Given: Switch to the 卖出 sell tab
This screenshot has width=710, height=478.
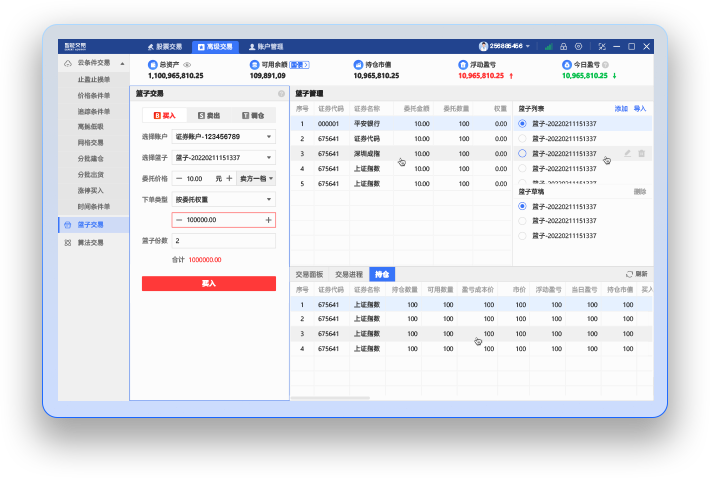Looking at the screenshot, I should (x=209, y=115).
